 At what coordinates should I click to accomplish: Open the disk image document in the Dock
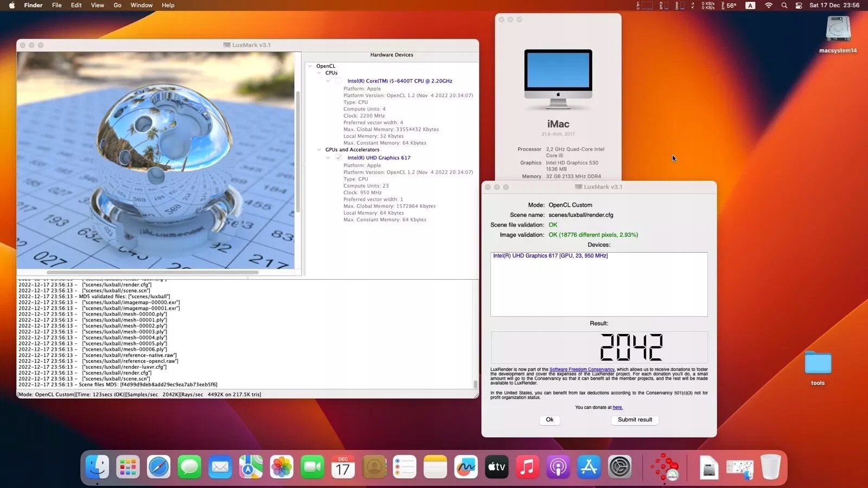click(x=709, y=467)
